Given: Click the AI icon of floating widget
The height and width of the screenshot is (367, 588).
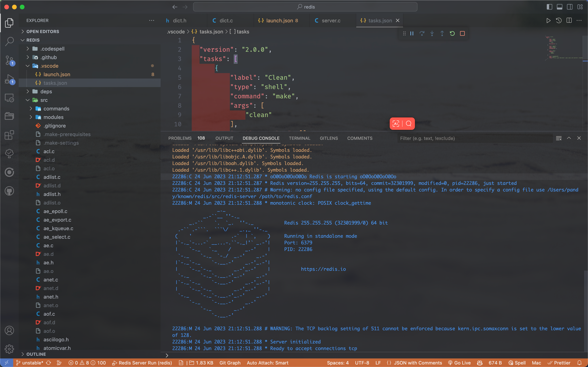Looking at the screenshot, I should pos(396,124).
